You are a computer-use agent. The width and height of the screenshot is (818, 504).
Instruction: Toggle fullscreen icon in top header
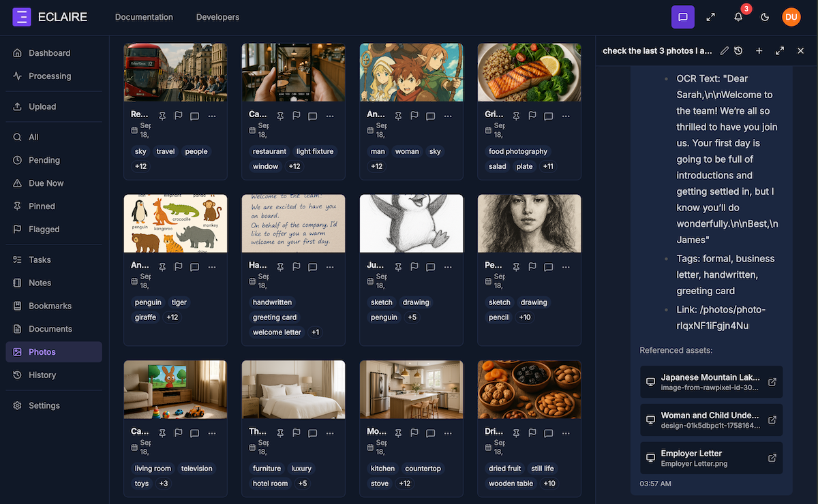pyautogui.click(x=711, y=17)
